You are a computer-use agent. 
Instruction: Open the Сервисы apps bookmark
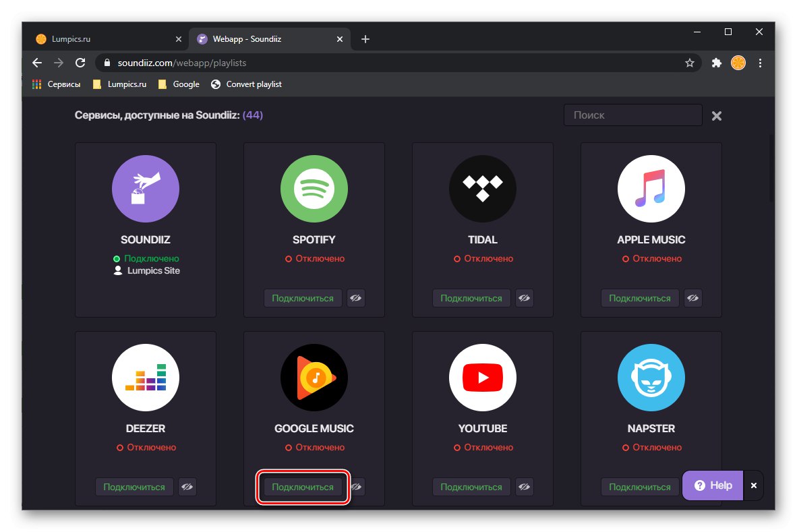[x=57, y=84]
